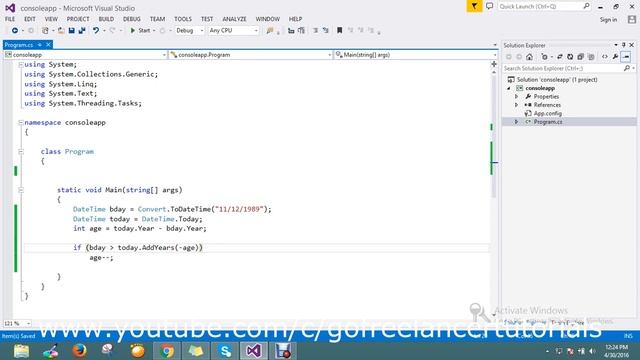Viewport: 640px width, 360px height.
Task: Click the decrease indent toolbar icon
Action: [291, 31]
